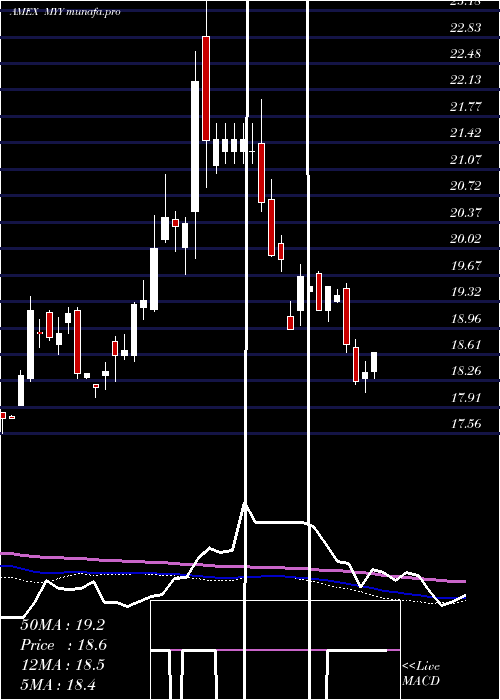The height and width of the screenshot is (700, 500).
Task: Click the Price : 18.6 readout
Action: click(63, 645)
